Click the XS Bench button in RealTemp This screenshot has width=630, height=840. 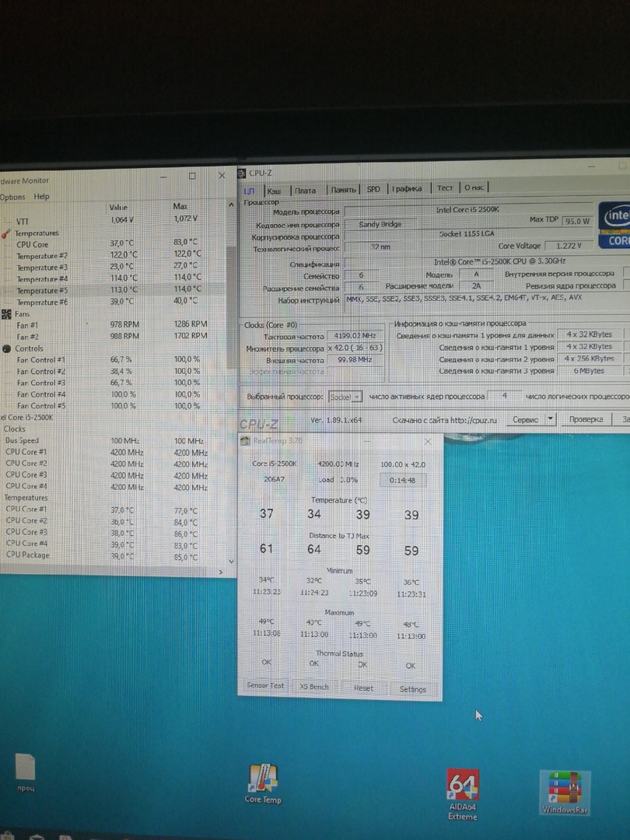click(x=314, y=687)
